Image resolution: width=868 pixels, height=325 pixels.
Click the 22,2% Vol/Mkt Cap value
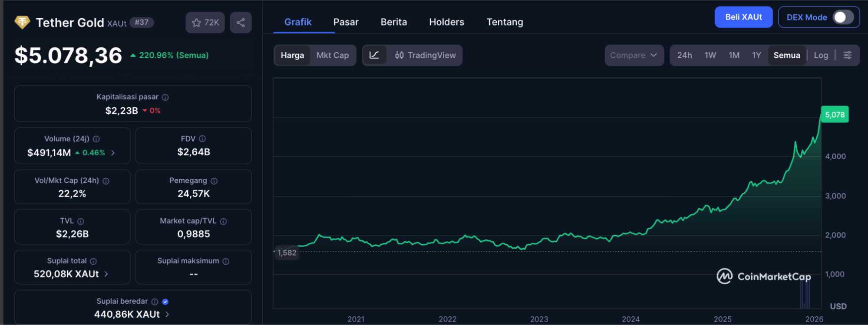point(72,194)
